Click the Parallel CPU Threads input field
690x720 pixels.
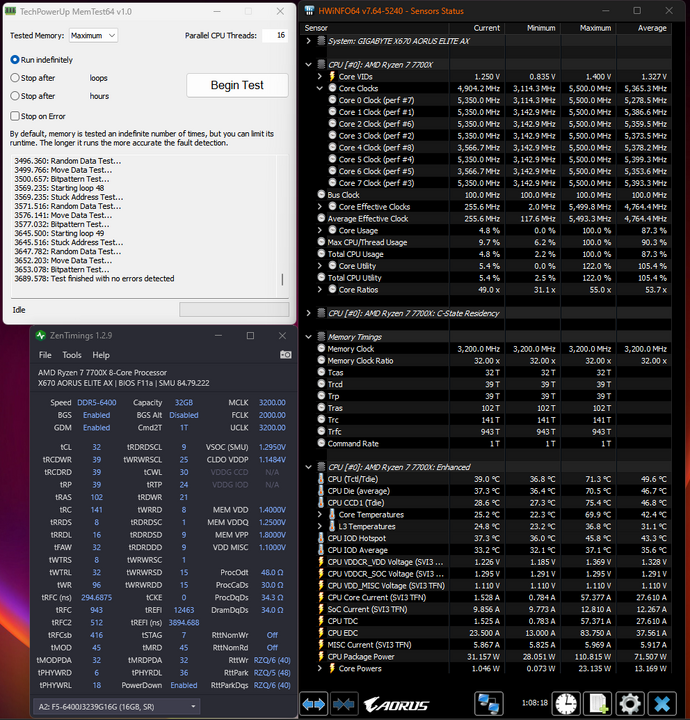pos(275,35)
